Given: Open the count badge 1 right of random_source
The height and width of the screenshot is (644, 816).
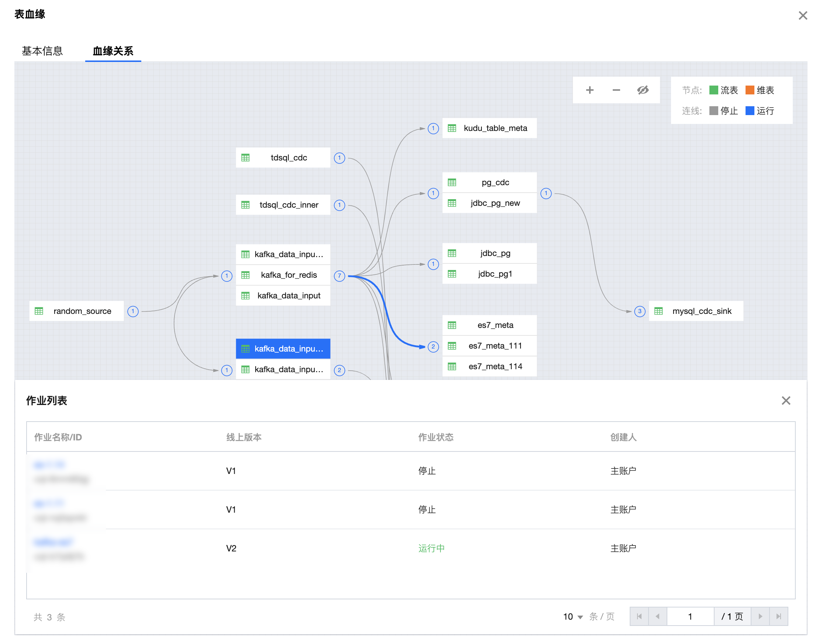Looking at the screenshot, I should point(133,311).
